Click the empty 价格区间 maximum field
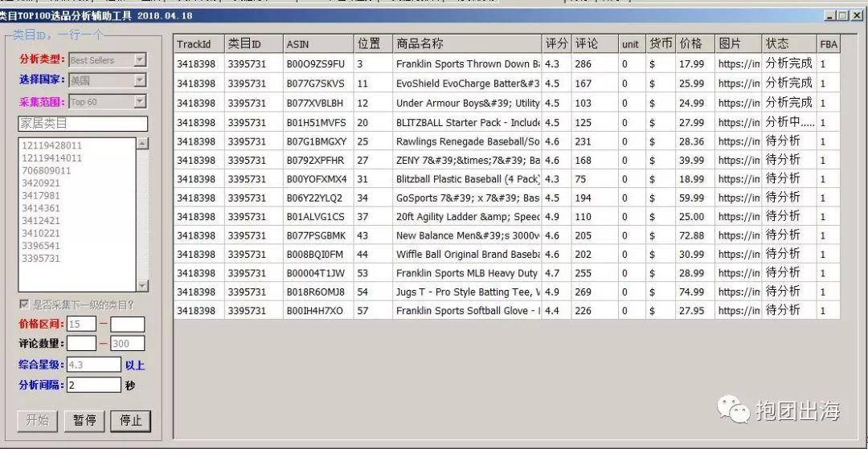 127,324
